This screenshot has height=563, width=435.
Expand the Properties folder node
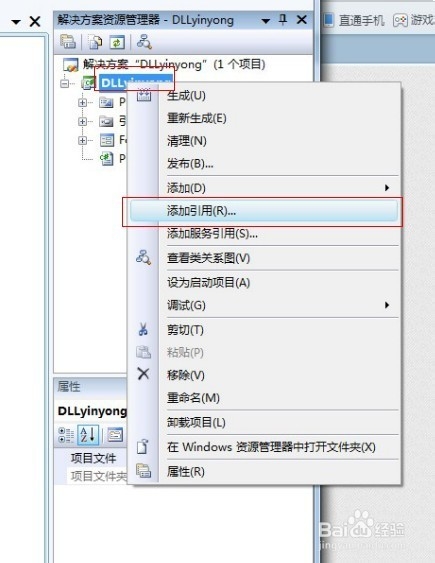click(83, 103)
